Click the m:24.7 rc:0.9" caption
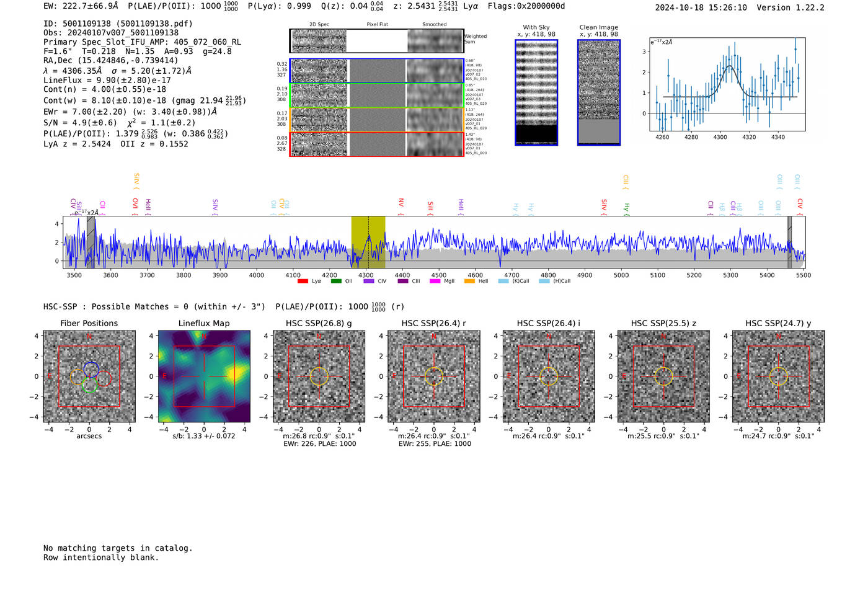 pyautogui.click(x=779, y=436)
